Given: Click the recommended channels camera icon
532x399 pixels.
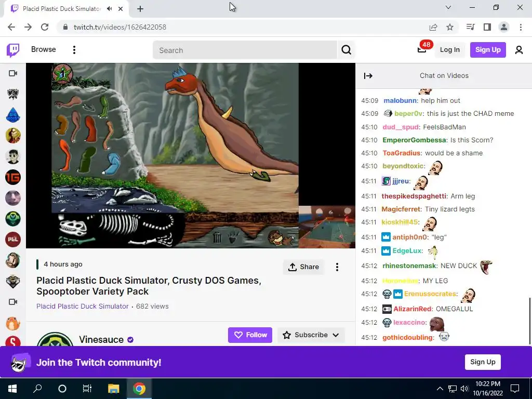Looking at the screenshot, I should pyautogui.click(x=13, y=302).
